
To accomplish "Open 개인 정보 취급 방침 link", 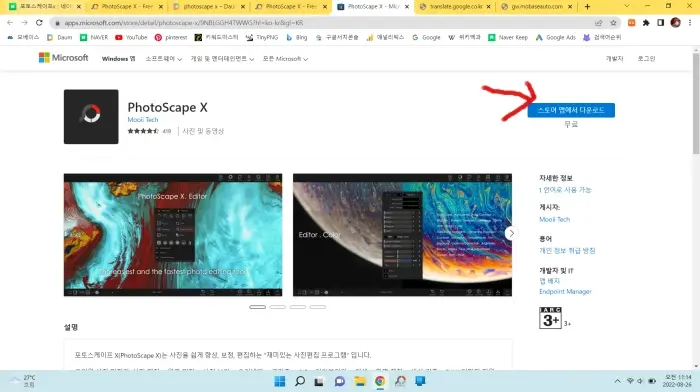I will 567,250.
